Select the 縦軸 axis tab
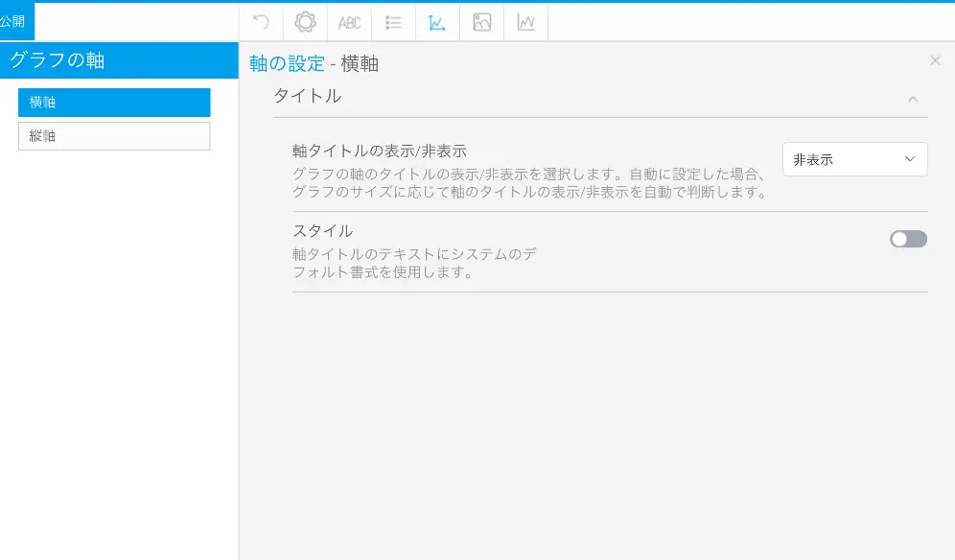 tap(114, 136)
